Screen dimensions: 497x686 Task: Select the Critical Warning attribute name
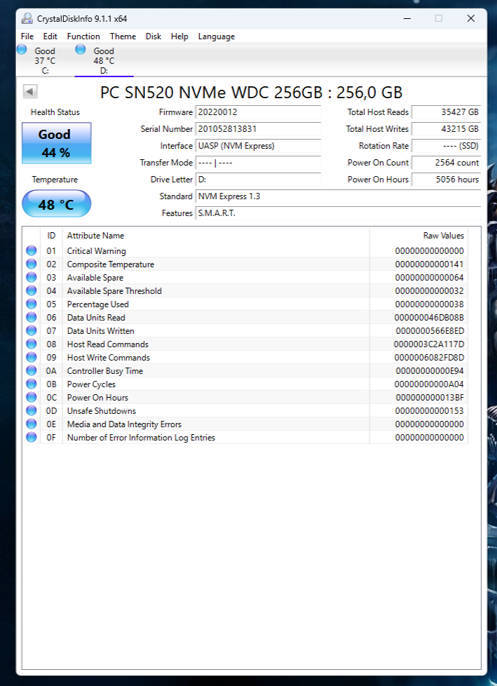click(96, 251)
